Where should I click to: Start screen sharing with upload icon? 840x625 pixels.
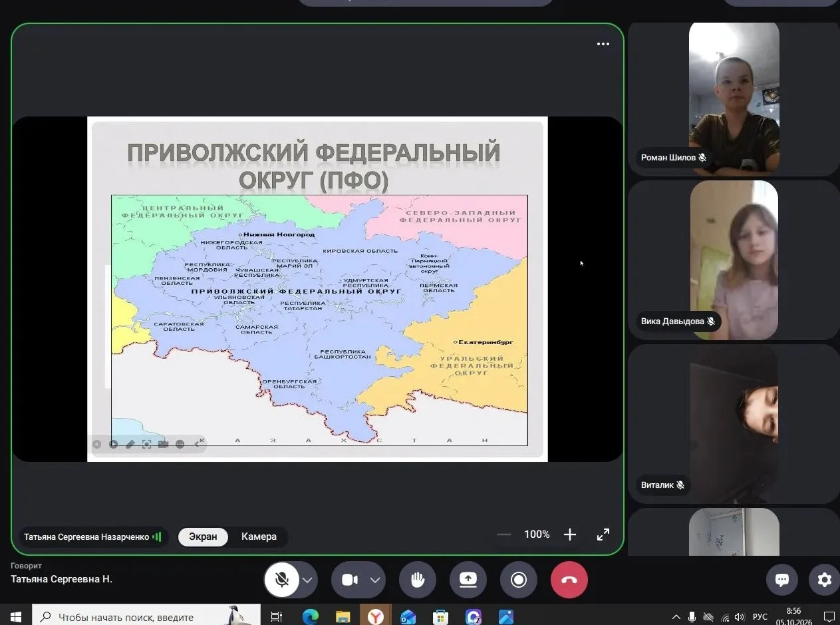(x=468, y=580)
